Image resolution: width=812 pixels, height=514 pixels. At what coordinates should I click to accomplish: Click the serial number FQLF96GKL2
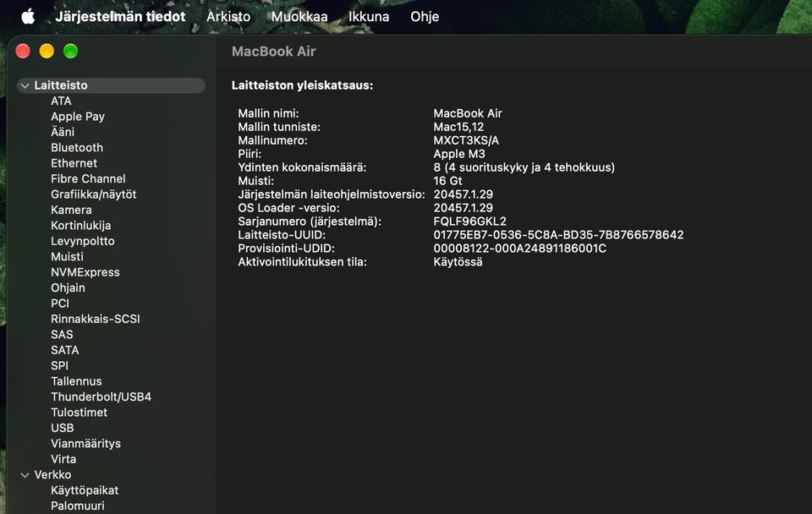click(469, 221)
